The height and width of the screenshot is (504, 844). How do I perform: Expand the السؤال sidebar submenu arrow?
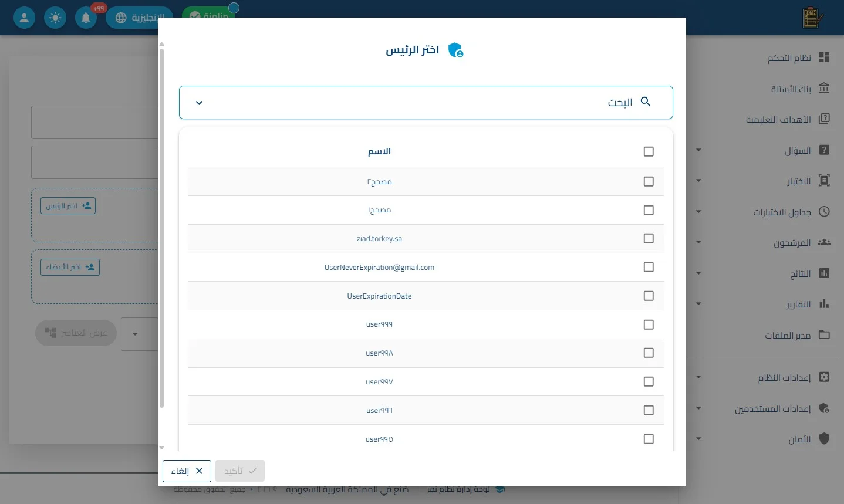[x=698, y=150]
